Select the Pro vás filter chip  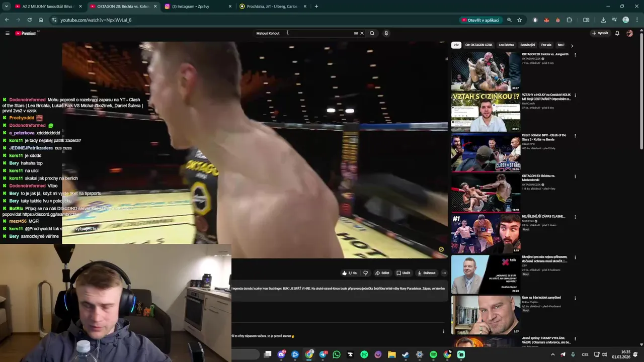(x=546, y=45)
